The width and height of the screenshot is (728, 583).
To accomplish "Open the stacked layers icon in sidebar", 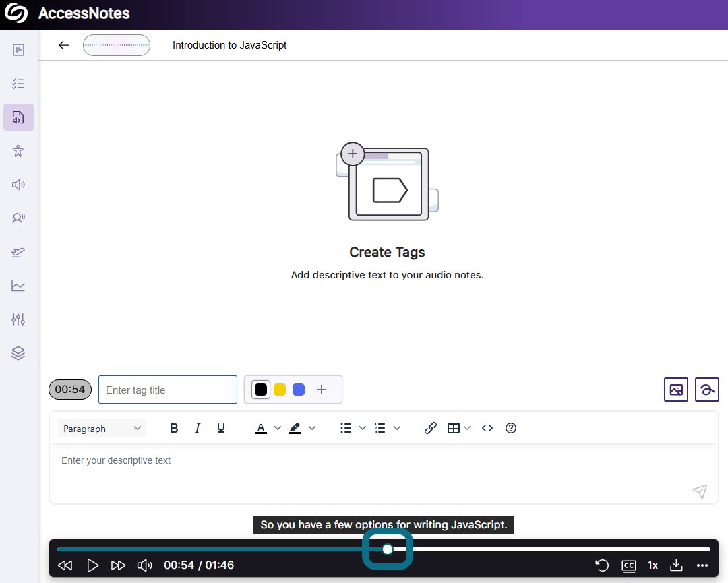I will (x=19, y=353).
